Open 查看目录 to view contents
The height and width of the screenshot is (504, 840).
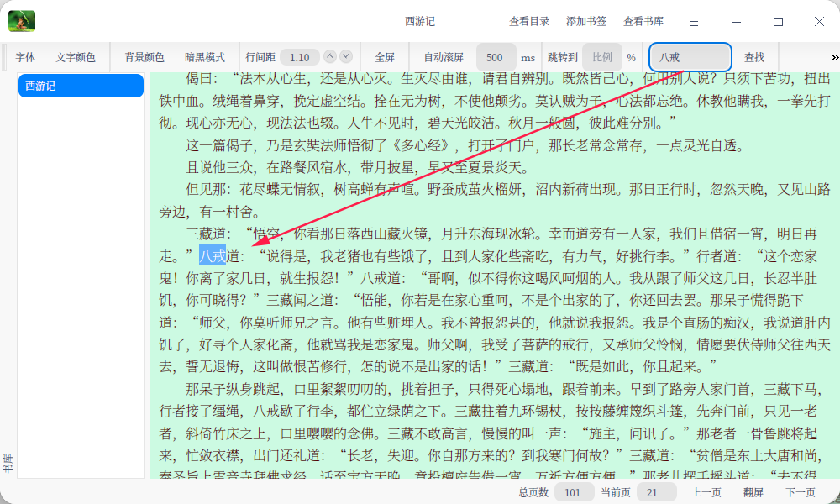click(529, 22)
